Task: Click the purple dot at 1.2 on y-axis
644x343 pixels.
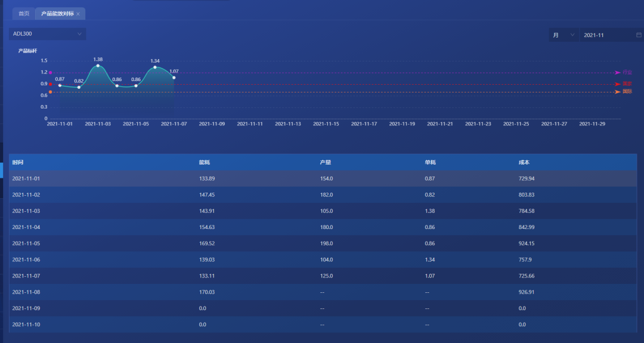Action: coord(51,72)
